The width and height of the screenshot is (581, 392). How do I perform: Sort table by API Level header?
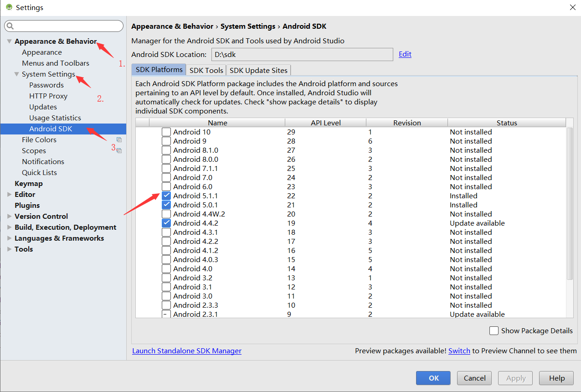[326, 123]
